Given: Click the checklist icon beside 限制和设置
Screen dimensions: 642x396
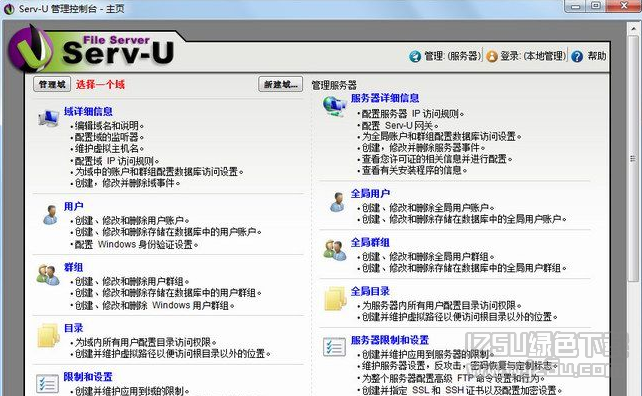Looking at the screenshot, I should (x=47, y=384).
